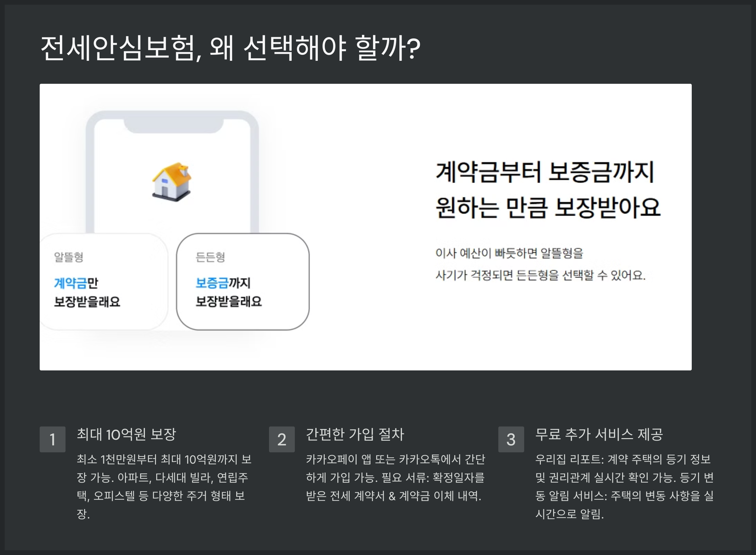Image resolution: width=756 pixels, height=555 pixels.
Task: Click the number 3 badge
Action: 511,439
